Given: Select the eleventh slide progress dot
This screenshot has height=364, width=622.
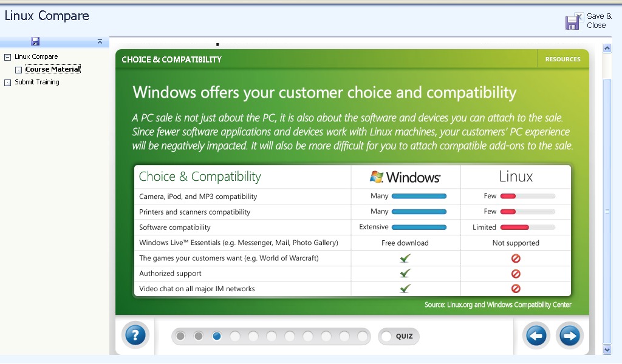Looking at the screenshot, I should click(x=363, y=336).
